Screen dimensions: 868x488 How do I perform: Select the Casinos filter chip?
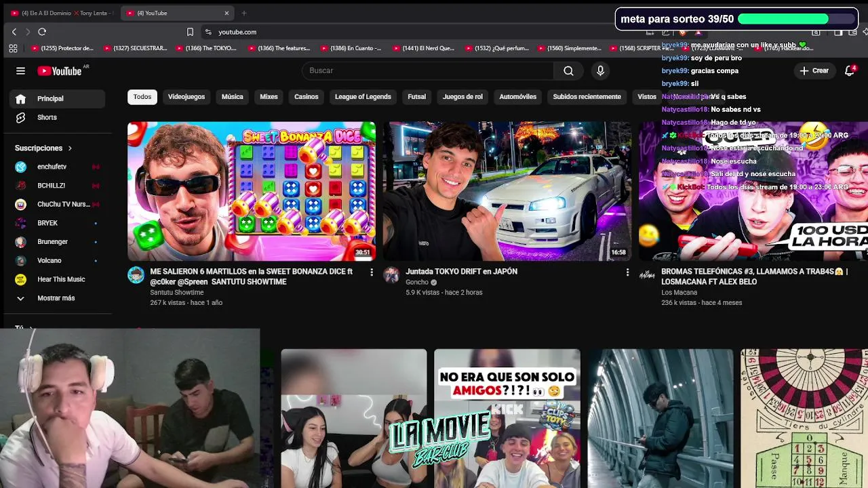point(306,97)
